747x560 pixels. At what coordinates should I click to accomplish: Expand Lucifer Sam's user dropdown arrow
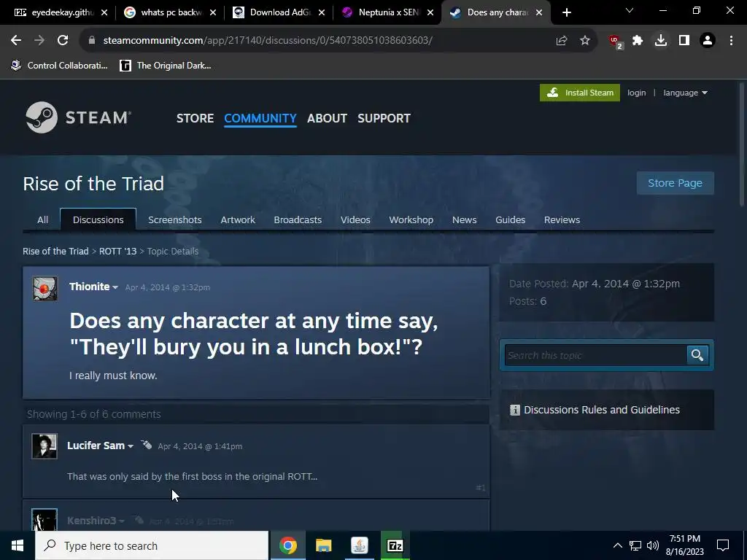(x=130, y=446)
